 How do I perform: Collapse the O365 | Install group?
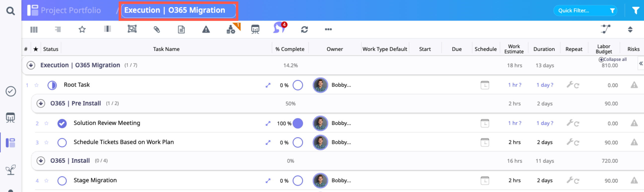coord(41,161)
